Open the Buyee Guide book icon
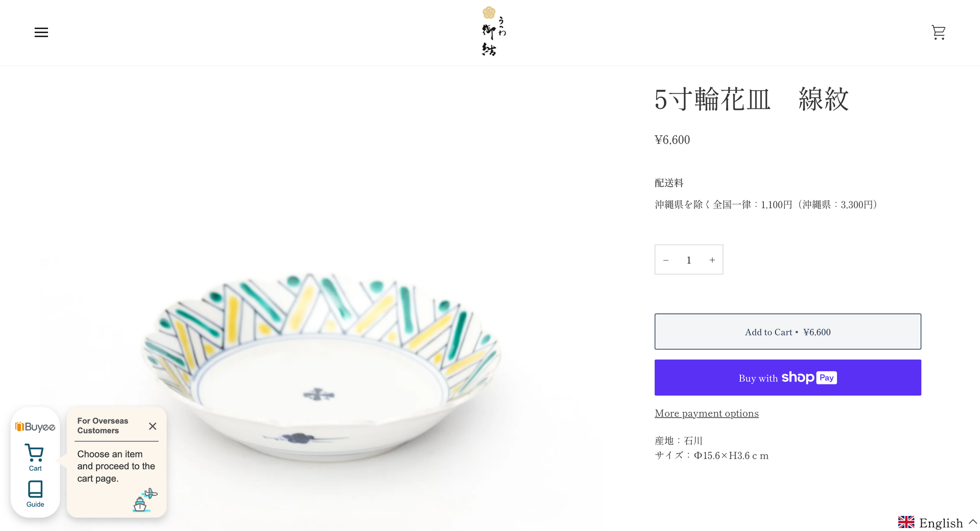 pyautogui.click(x=35, y=493)
